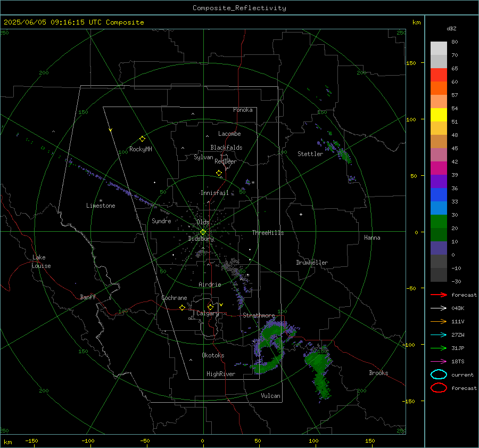
Task: Click the red forecast ellipse icon
Action: point(439,388)
